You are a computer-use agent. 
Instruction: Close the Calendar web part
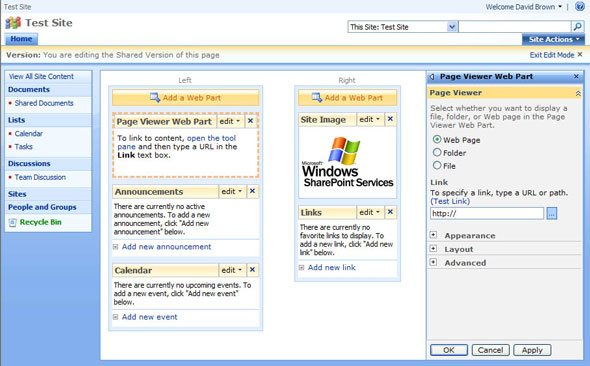252,270
